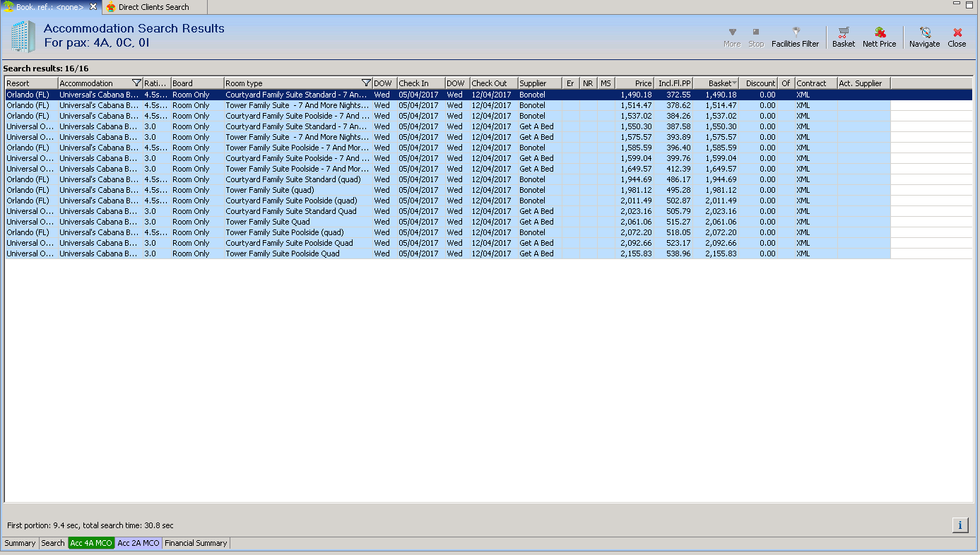980x555 pixels.
Task: Click the info button at bottom right
Action: click(960, 525)
